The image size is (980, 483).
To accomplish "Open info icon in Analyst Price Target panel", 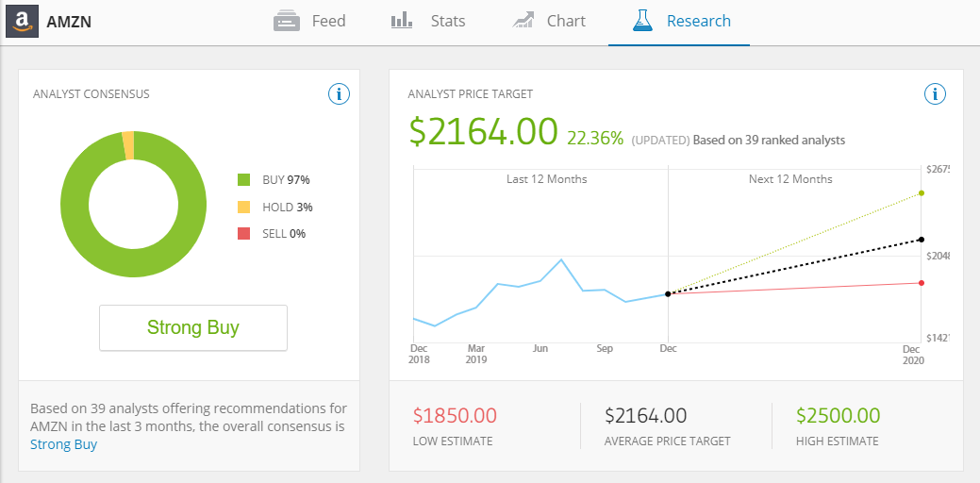I will point(935,94).
